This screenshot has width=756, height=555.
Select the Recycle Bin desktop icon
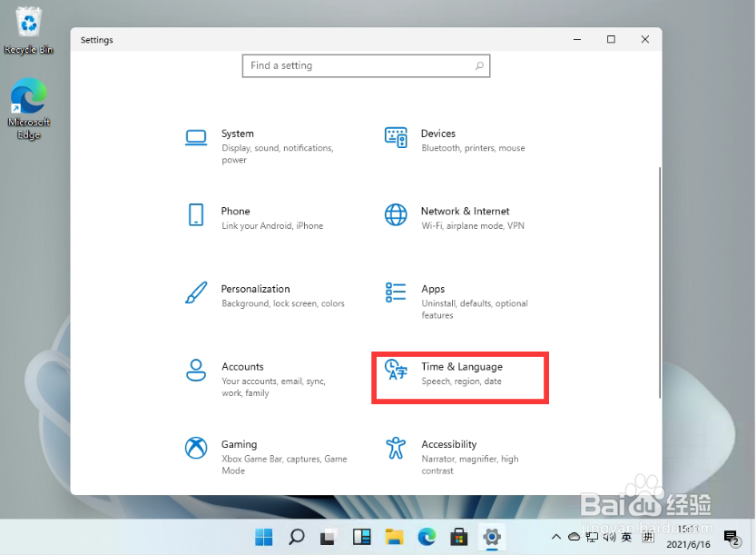pos(28,30)
